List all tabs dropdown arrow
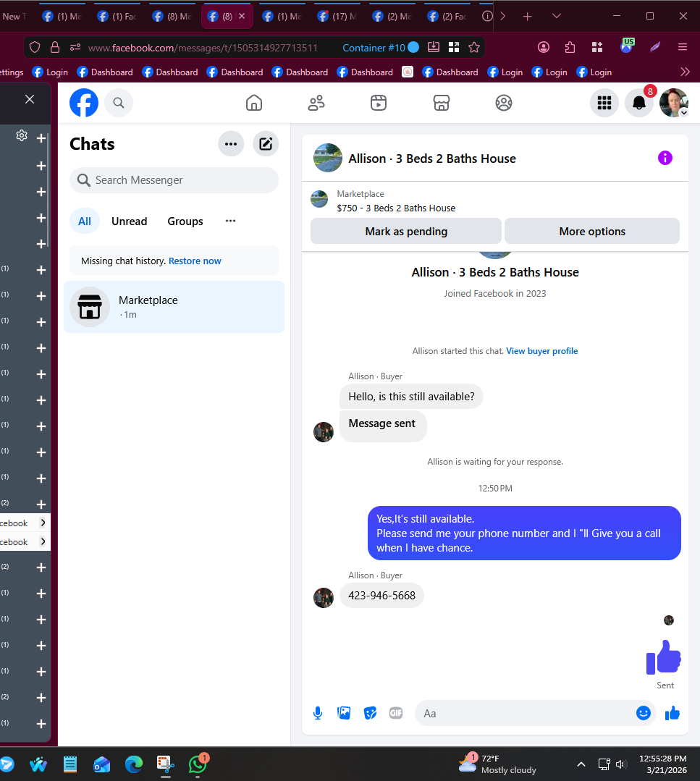The height and width of the screenshot is (781, 700). pos(557,17)
